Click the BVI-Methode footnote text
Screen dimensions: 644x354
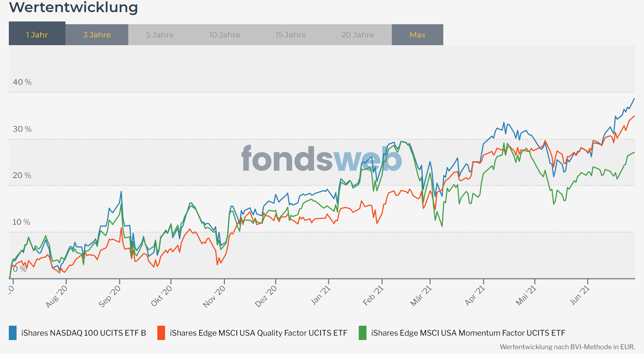[567, 347]
